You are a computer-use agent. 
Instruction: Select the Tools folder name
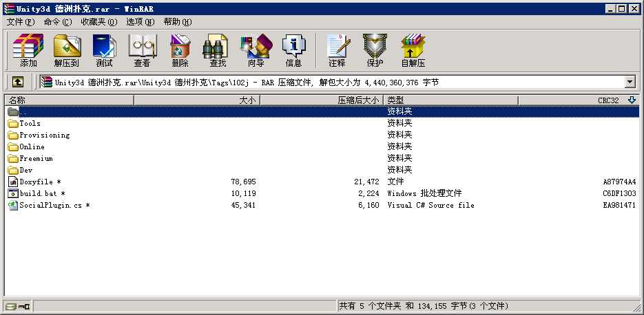point(30,124)
